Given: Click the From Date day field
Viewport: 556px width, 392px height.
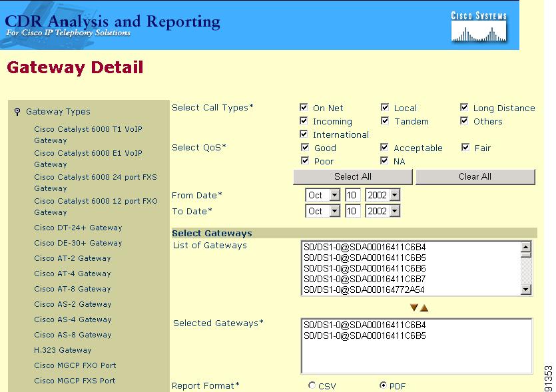Looking at the screenshot, I should tap(352, 195).
